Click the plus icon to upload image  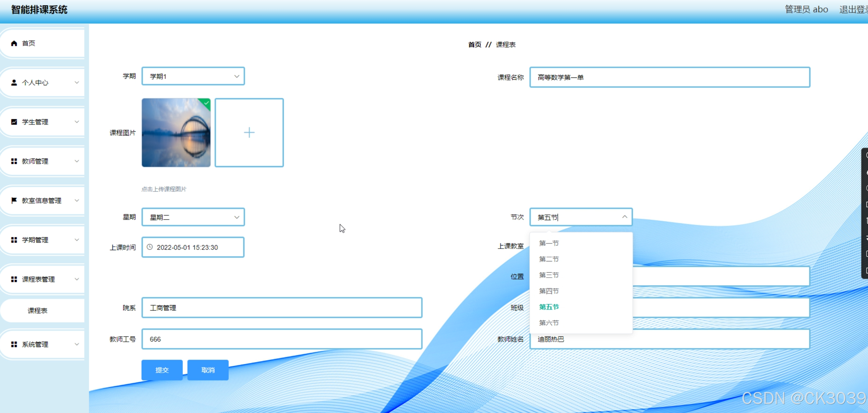pos(249,132)
